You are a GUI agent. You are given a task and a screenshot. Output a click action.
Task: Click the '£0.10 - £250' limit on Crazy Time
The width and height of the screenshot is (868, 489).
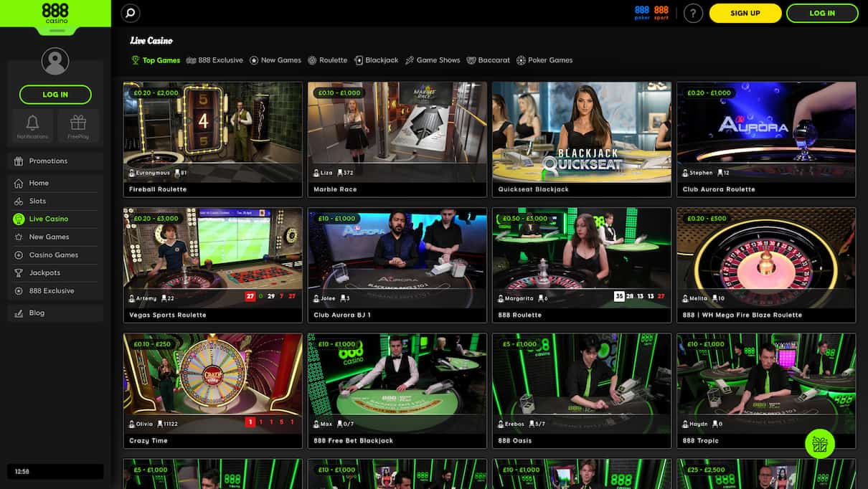tap(152, 344)
